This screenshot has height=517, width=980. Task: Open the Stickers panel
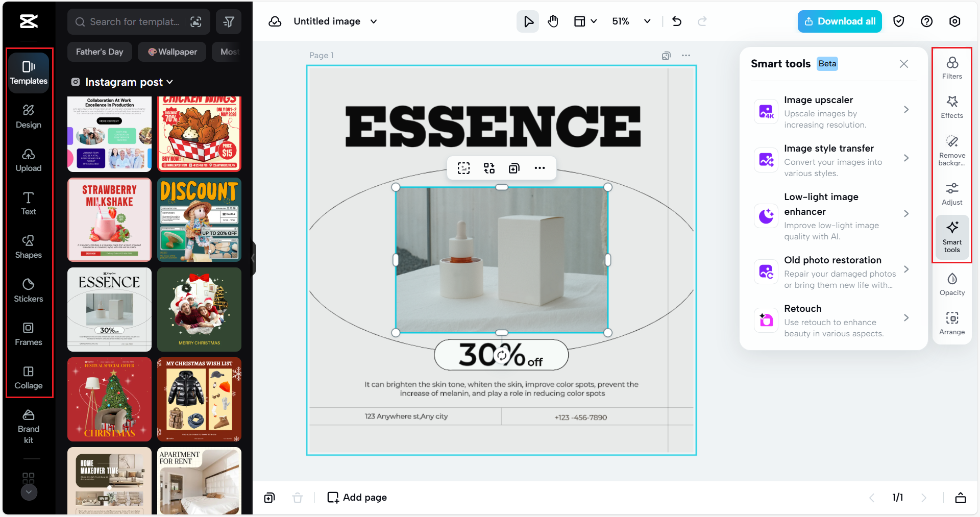tap(29, 291)
